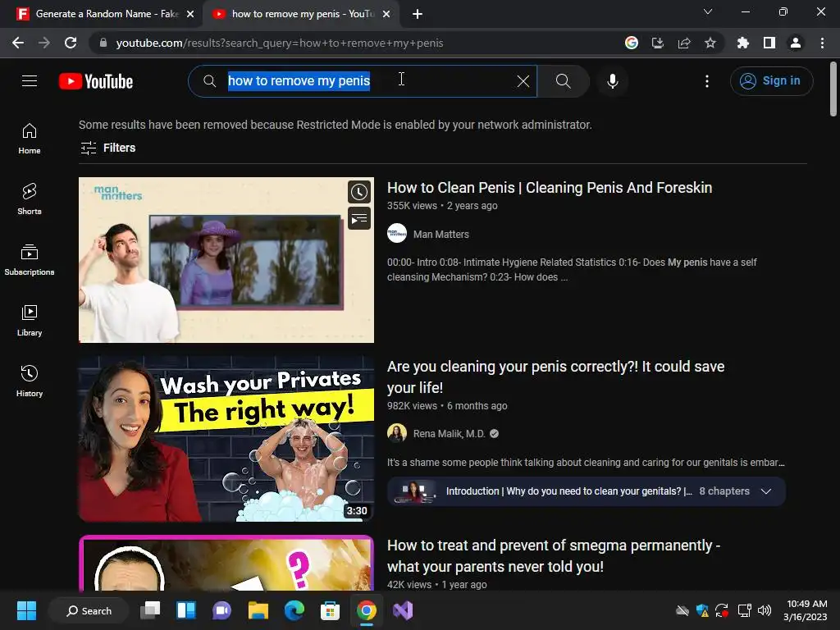Click the Sign in button
Viewport: 840px width, 630px height.
771,81
